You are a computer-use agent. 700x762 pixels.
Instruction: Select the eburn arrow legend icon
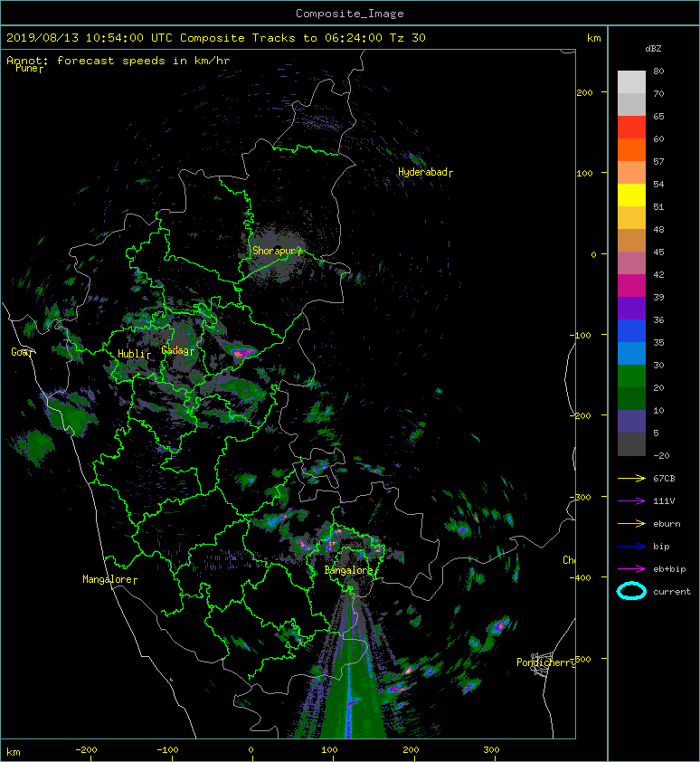(631, 524)
